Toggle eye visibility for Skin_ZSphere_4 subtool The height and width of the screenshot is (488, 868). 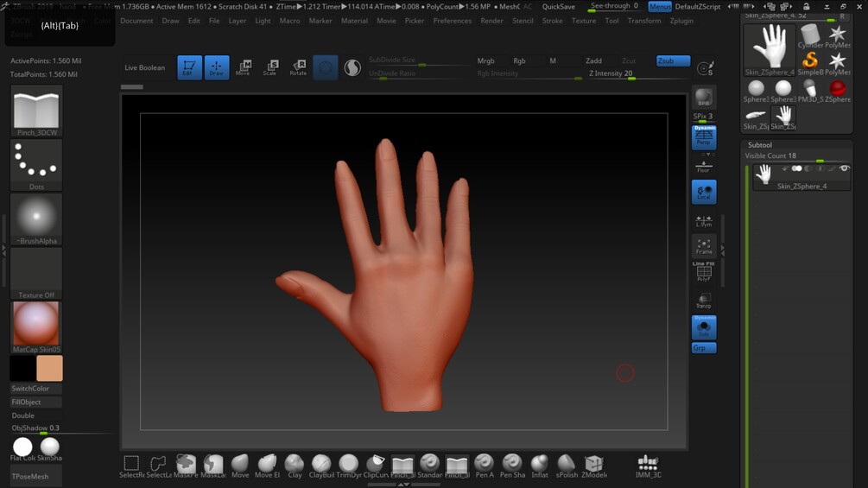[844, 168]
